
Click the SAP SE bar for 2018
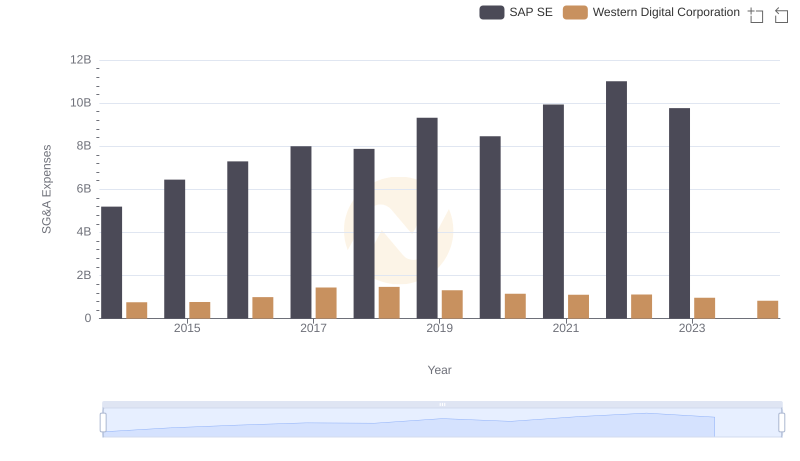tap(364, 234)
